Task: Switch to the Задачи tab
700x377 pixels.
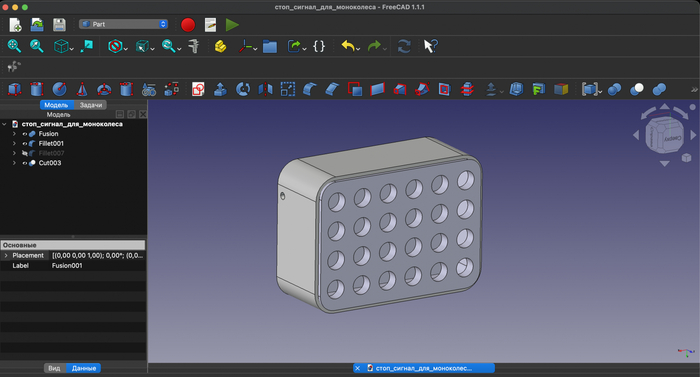Action: [91, 105]
